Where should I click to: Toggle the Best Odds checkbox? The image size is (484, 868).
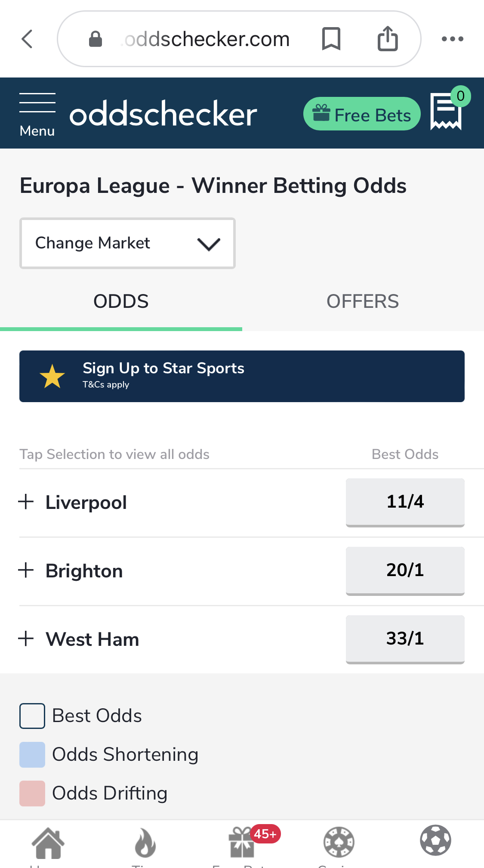coord(32,716)
